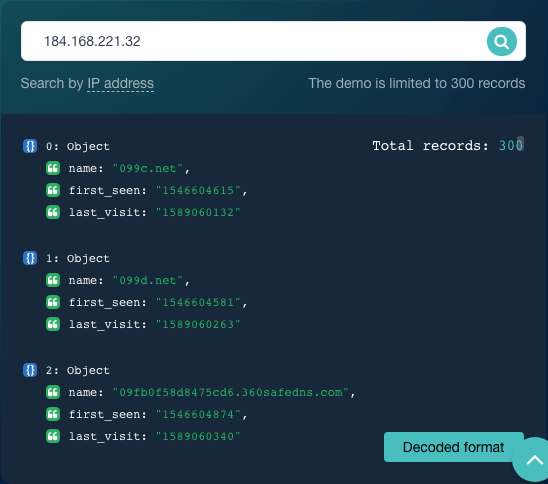Collapse the 2: Object braces icon

pos(30,370)
